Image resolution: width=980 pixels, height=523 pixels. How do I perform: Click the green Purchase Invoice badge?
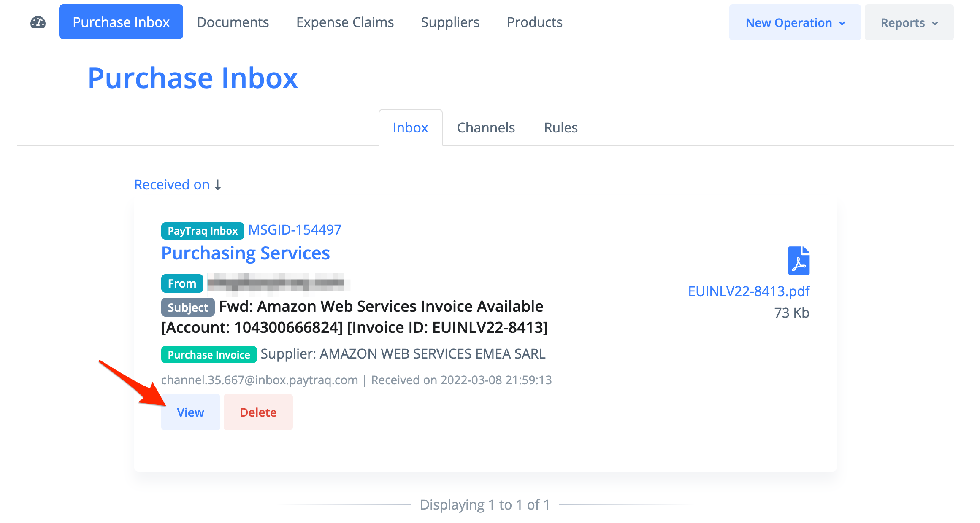pyautogui.click(x=209, y=355)
